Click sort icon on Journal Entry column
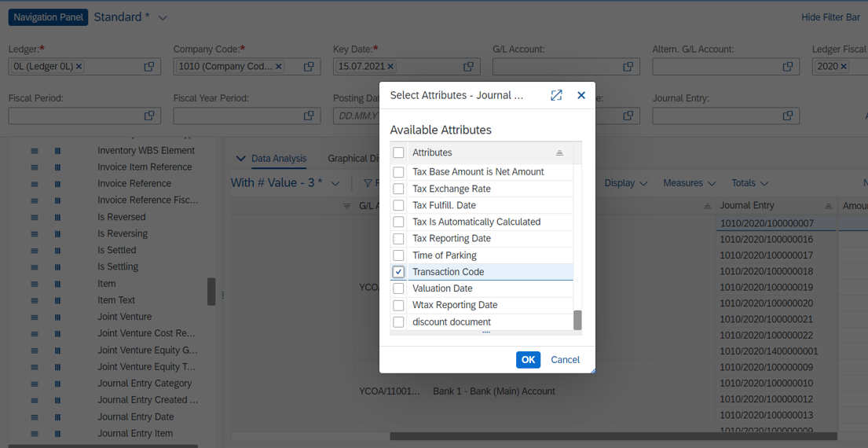This screenshot has width=868, height=448. (829, 205)
